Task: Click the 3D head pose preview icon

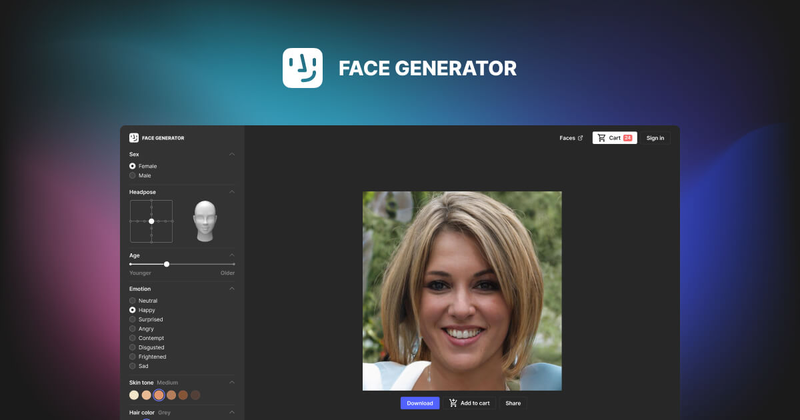Action: 205,220
